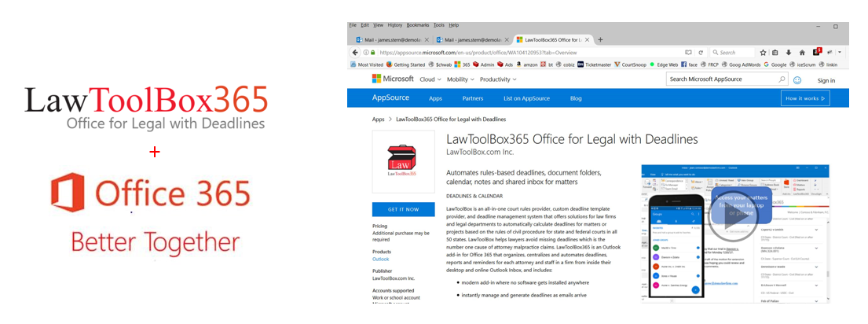
Task: Open the Ticketmaster bookmark
Action: pyautogui.click(x=594, y=64)
